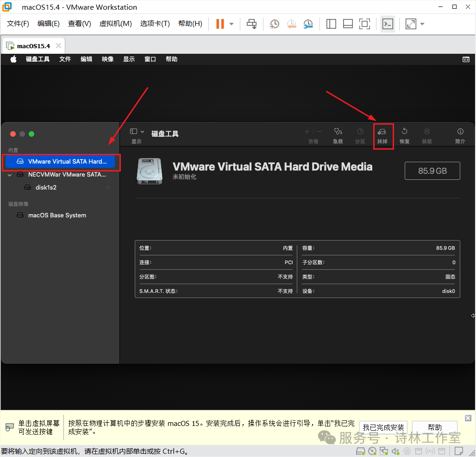Open the macOS 帮助 menu

(171, 59)
